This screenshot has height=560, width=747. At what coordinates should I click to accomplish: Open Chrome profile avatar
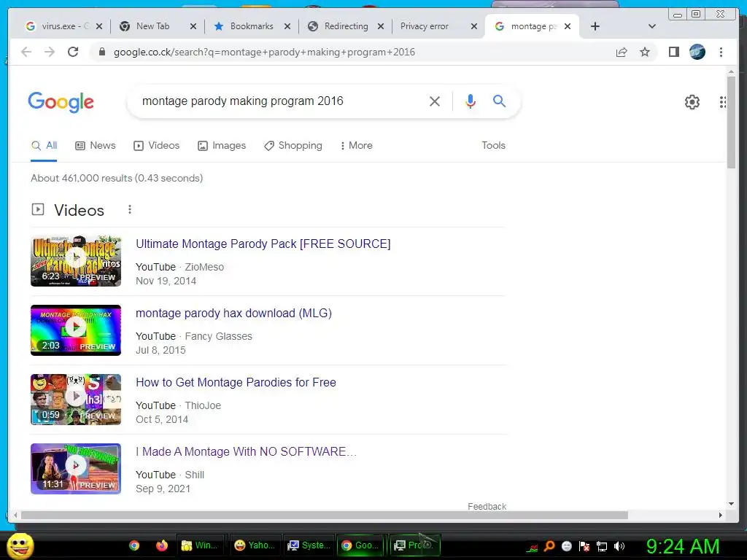click(697, 52)
